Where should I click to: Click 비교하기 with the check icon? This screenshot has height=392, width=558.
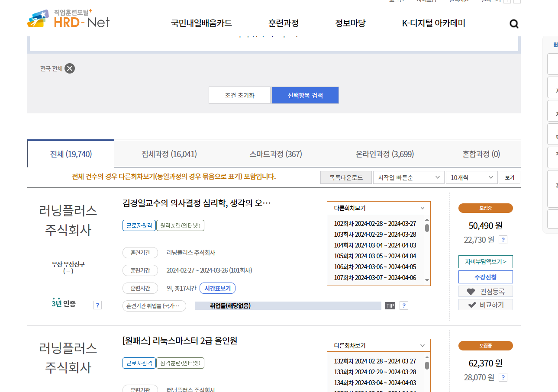(x=486, y=305)
